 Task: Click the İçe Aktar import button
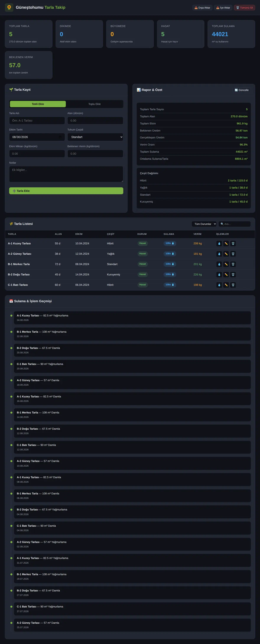coord(223,8)
